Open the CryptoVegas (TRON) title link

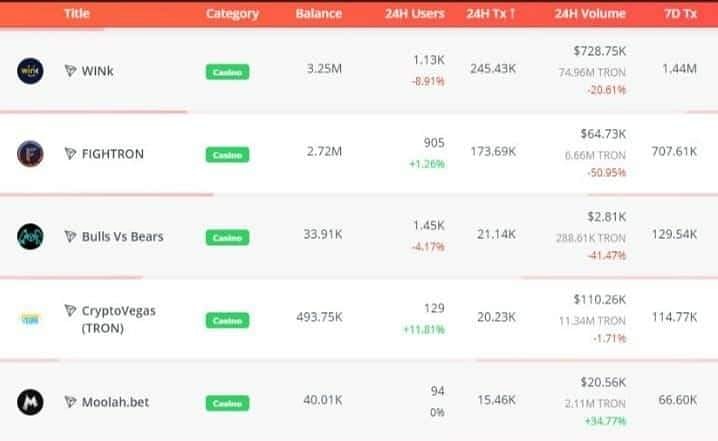click(119, 319)
